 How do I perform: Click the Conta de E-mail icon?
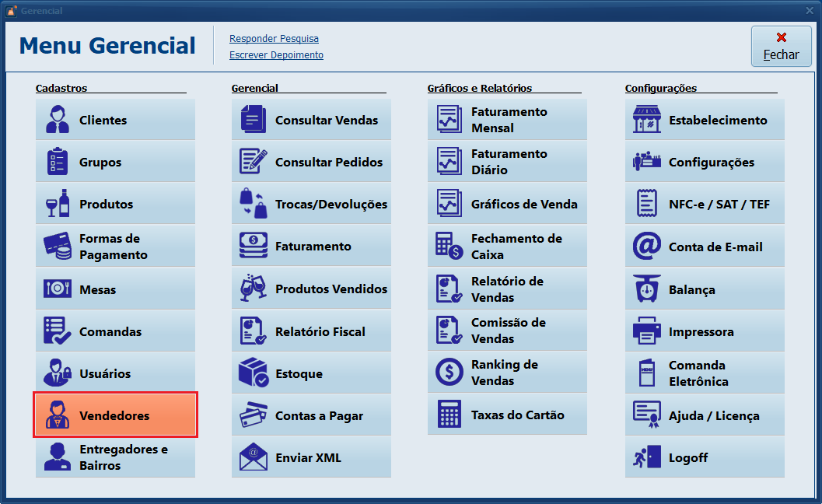646,247
